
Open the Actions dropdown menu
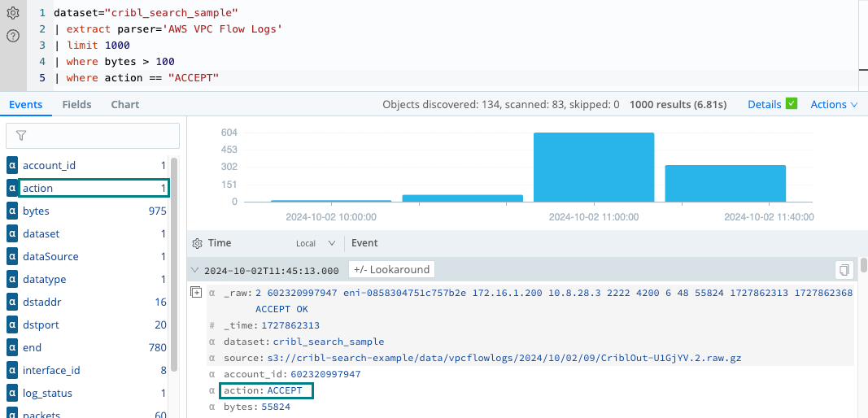point(834,104)
